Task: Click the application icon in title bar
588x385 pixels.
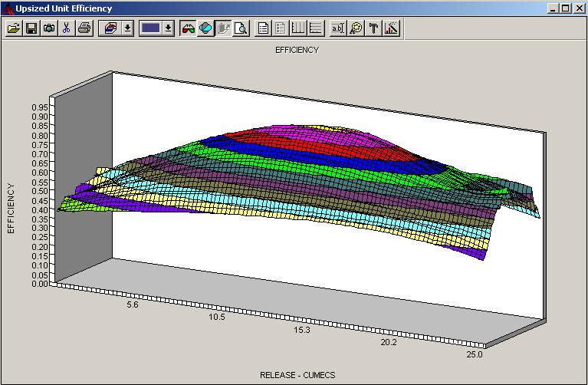Action: point(8,8)
